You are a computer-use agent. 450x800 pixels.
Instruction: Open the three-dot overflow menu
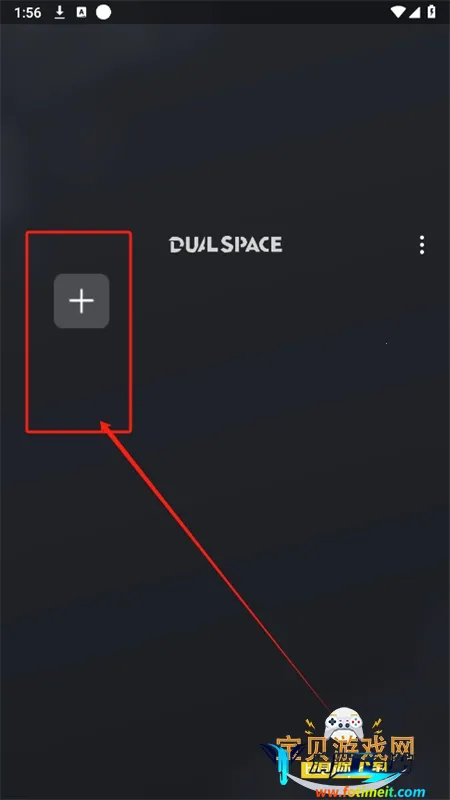[421, 245]
